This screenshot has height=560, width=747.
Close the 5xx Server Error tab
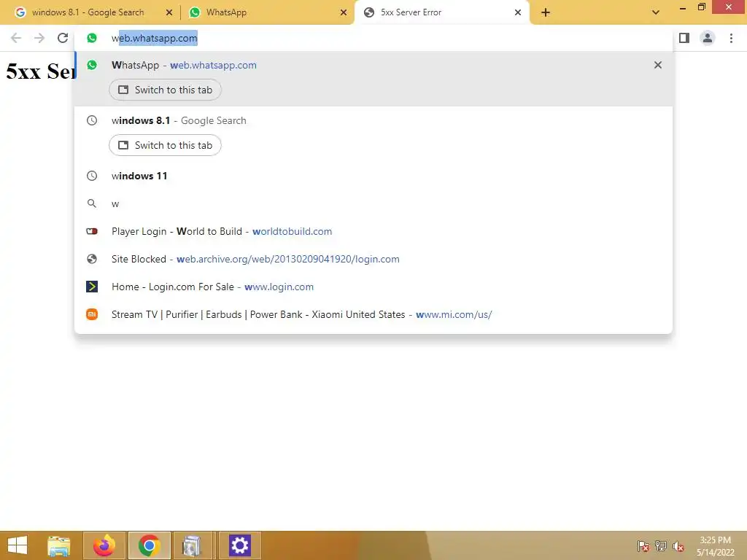[x=518, y=12]
